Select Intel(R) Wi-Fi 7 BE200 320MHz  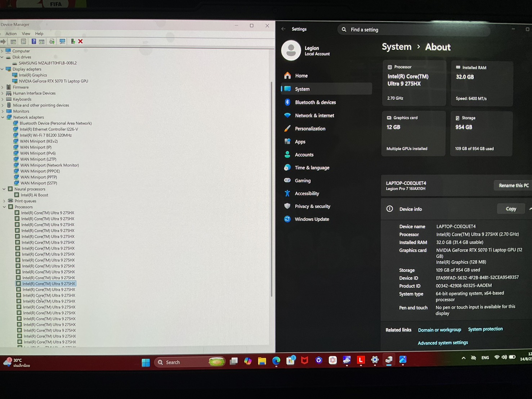(46, 135)
